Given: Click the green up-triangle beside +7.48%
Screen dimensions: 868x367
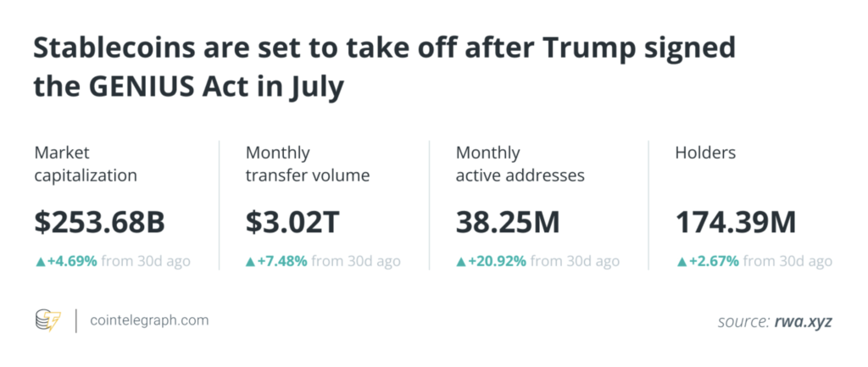Looking at the screenshot, I should pyautogui.click(x=250, y=262).
